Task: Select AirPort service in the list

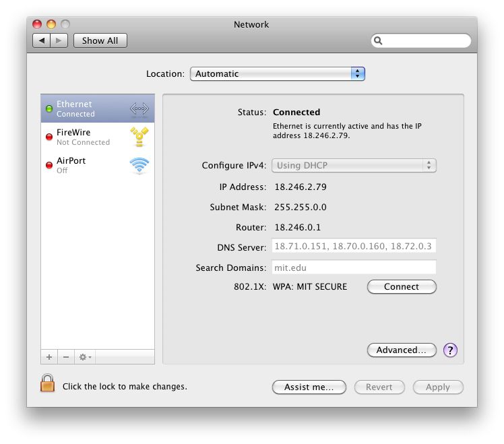Action: tap(98, 165)
